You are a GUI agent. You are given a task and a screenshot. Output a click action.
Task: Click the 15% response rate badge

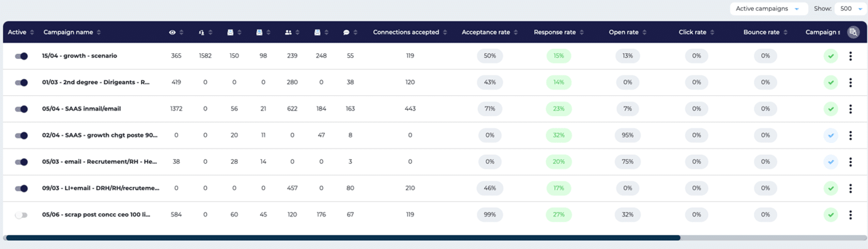[x=559, y=56]
